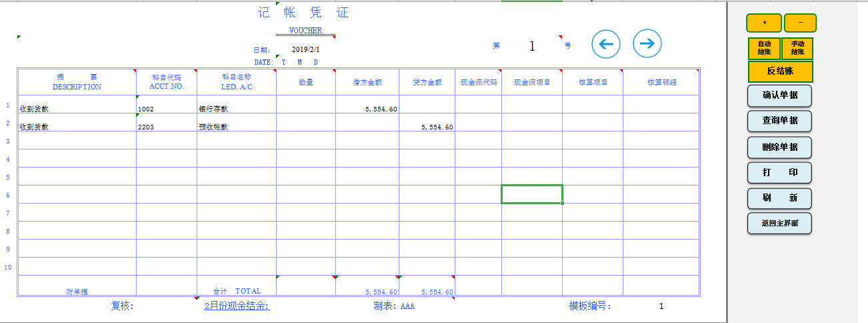868x323 pixels.
Task: Click the orange minus button
Action: pos(800,23)
